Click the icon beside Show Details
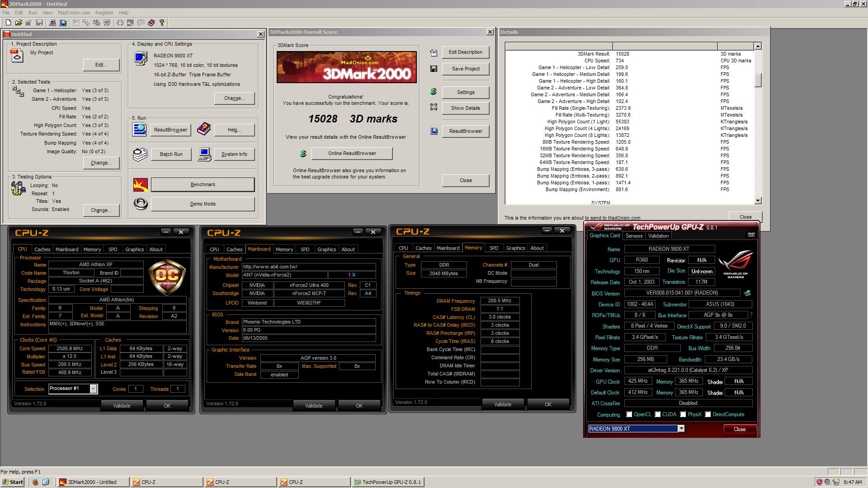The image size is (868, 488). pos(434,108)
